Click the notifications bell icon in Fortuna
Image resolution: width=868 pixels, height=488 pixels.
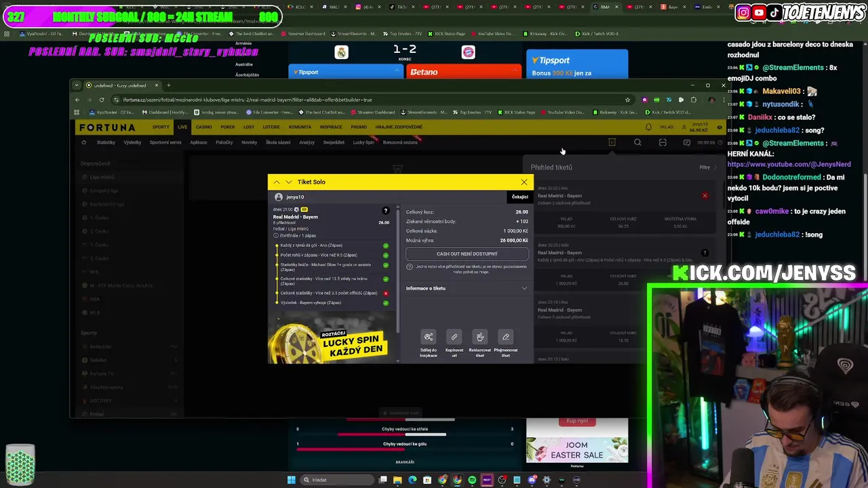[x=648, y=127]
